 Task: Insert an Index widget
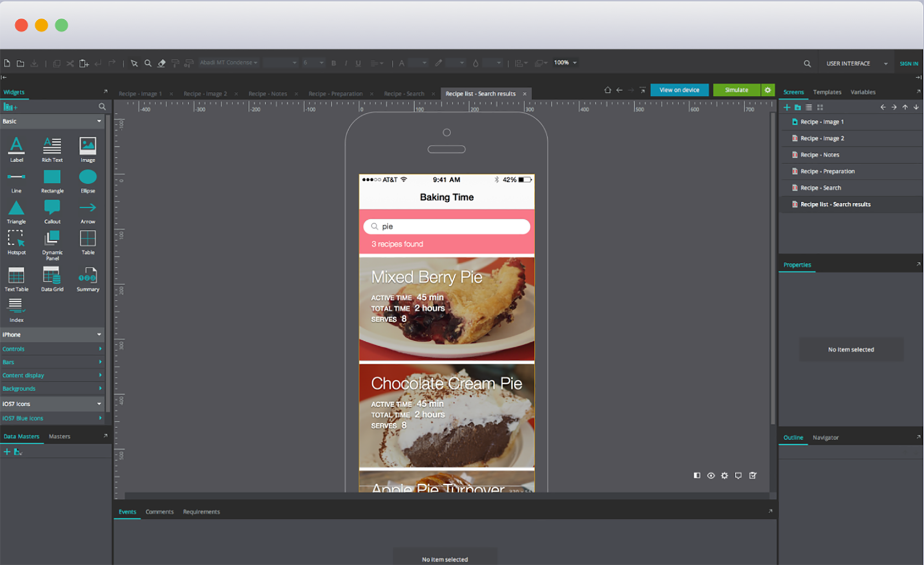(16, 310)
